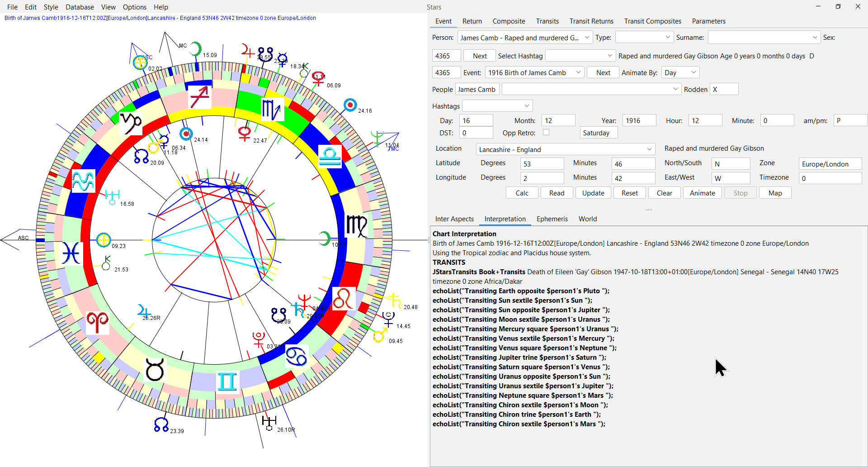The height and width of the screenshot is (467, 868).
Task: Click the Taurus sign glyph on the wheel
Action: [x=155, y=370]
